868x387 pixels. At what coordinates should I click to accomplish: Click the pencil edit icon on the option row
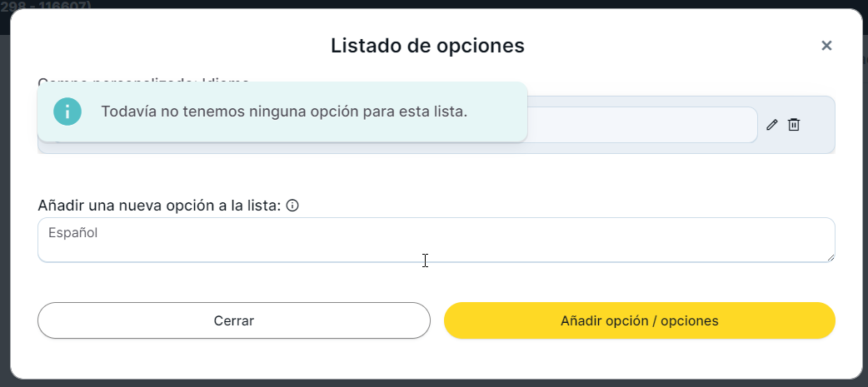click(771, 125)
